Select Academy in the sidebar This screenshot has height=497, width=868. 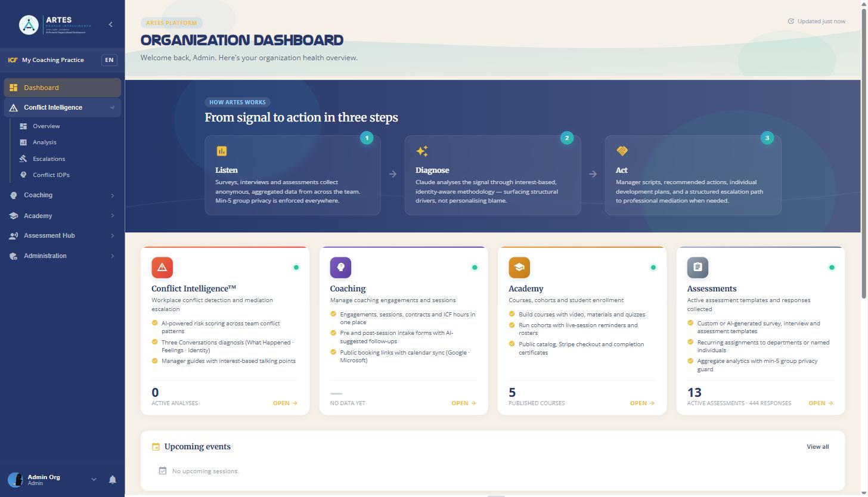(63, 216)
